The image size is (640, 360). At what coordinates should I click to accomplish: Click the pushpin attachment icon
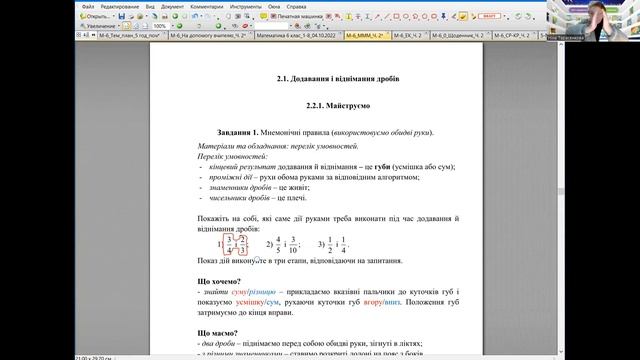click(444, 16)
